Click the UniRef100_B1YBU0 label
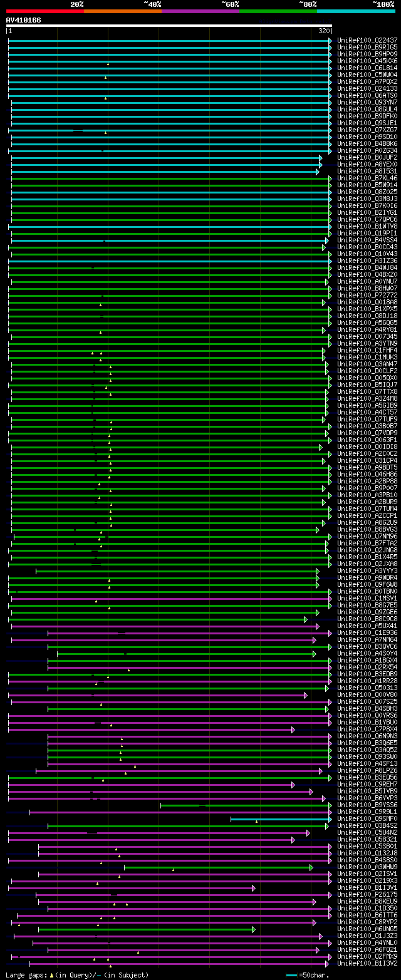 click(x=367, y=722)
